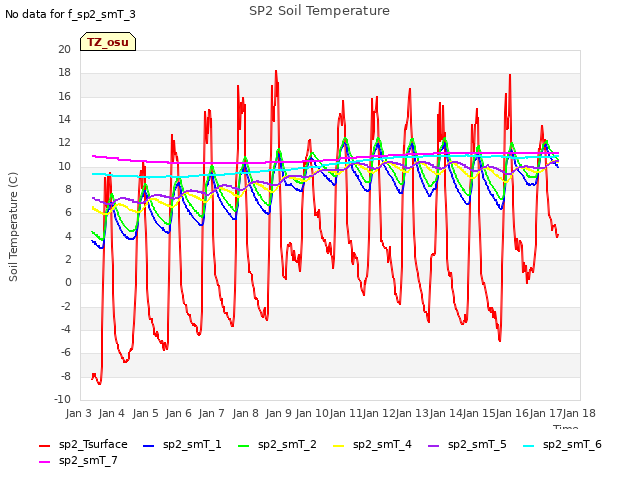640x480 pixels.
Task: Click the Jan 10 x-axis tick label
Action: [x=312, y=413]
